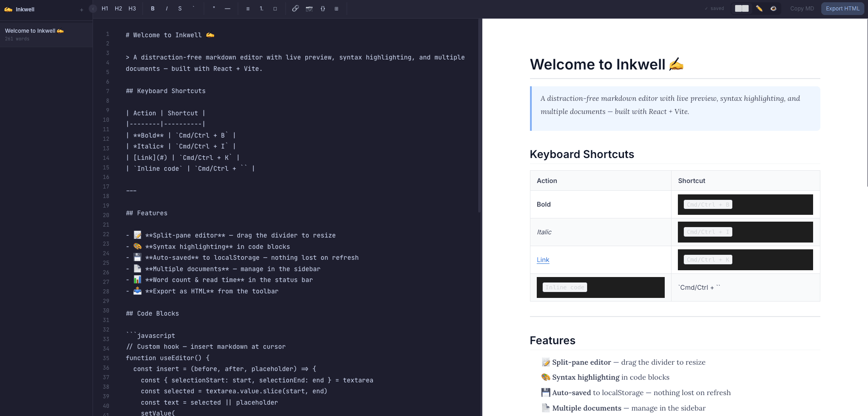Screen dimensions: 868x416
Task: Insert inline code with the backtick icon
Action: pyautogui.click(x=194, y=9)
